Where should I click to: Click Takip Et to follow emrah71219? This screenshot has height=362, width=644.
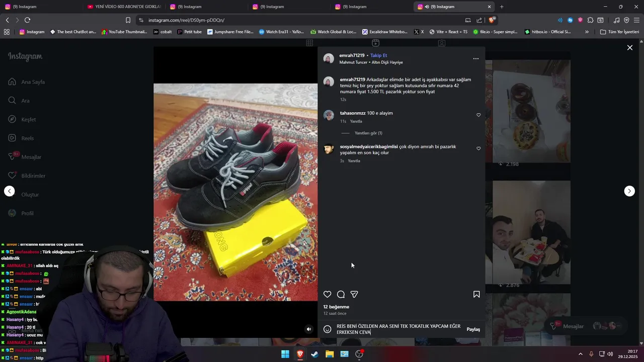378,55
